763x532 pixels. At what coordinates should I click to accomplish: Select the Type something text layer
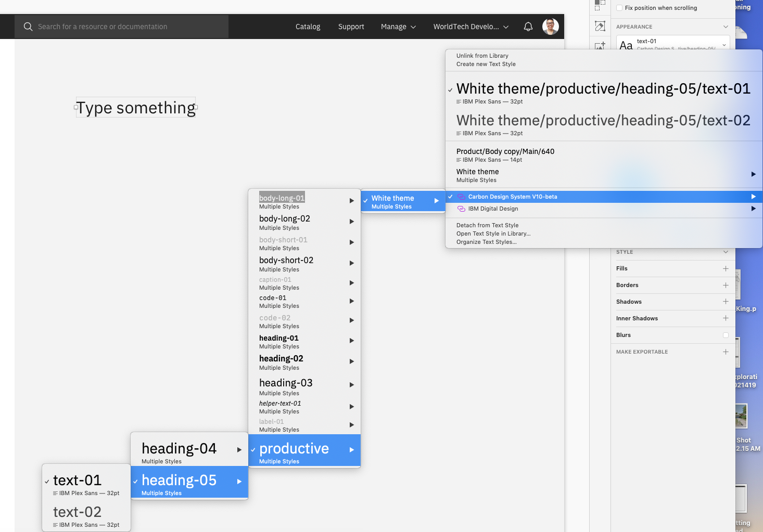(135, 108)
